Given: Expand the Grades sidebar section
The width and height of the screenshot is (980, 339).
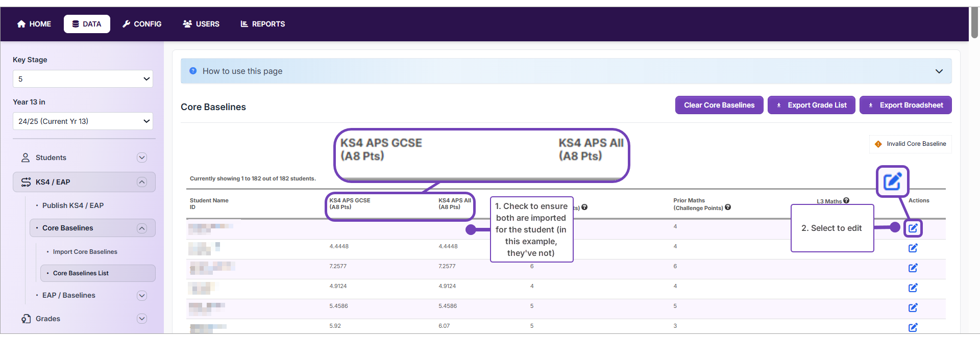Looking at the screenshot, I should [142, 319].
